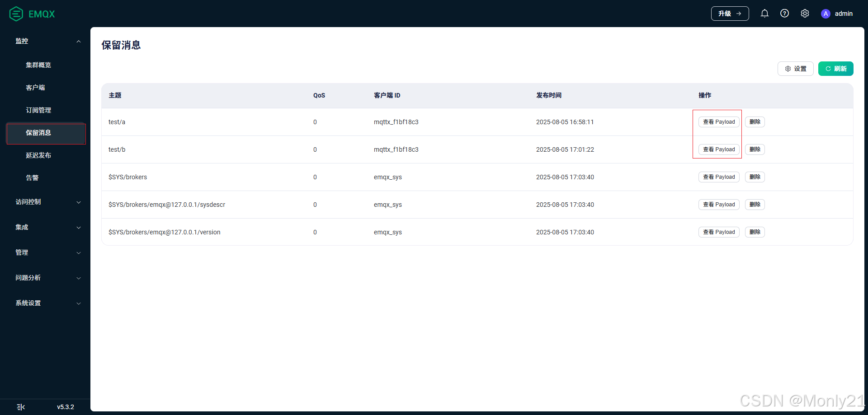Image resolution: width=868 pixels, height=415 pixels.
Task: Delete the test/b retained message
Action: click(x=755, y=149)
